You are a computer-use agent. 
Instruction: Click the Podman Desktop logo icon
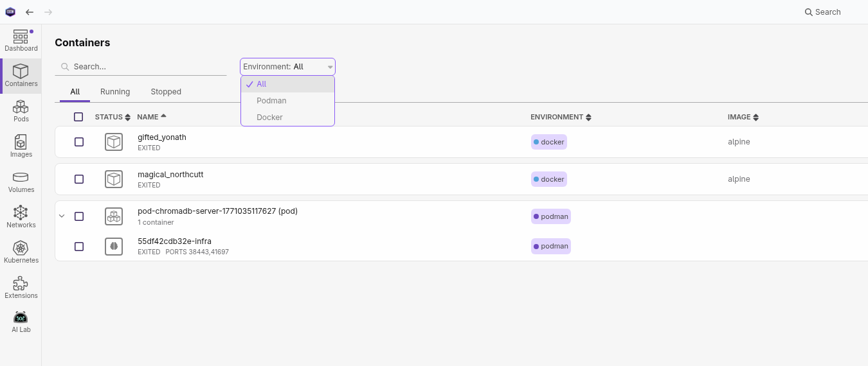pos(10,12)
